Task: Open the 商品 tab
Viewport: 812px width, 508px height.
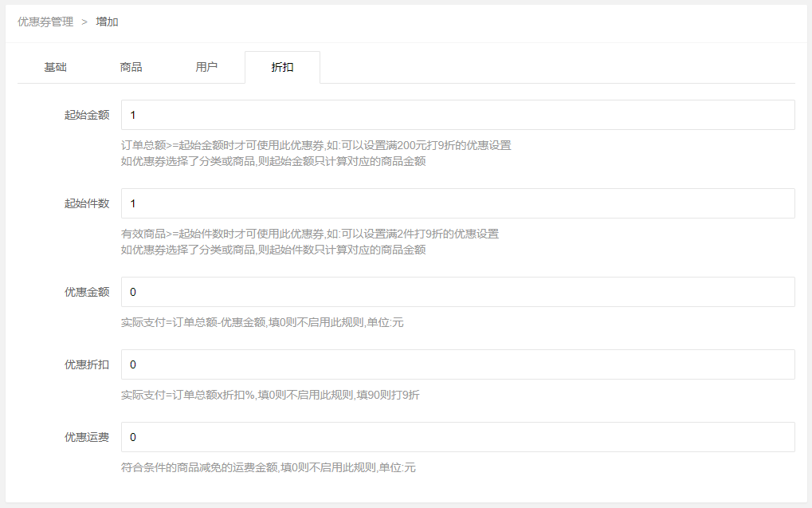Action: [x=131, y=68]
